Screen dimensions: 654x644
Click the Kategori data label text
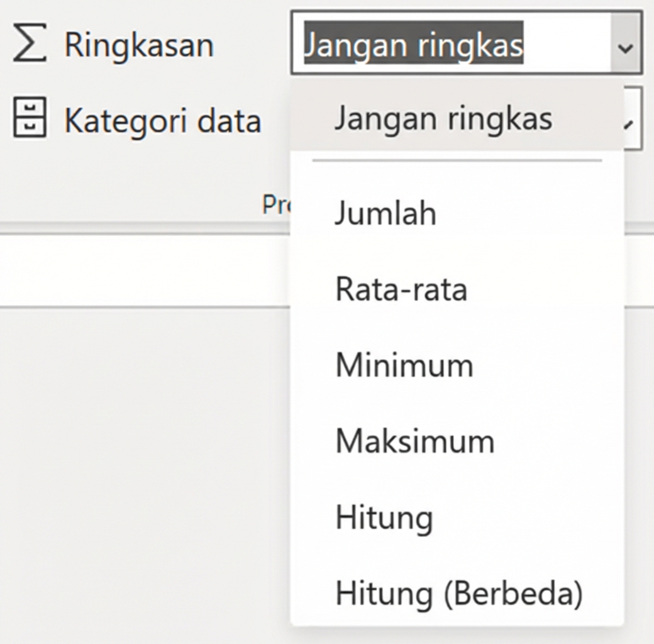(162, 119)
